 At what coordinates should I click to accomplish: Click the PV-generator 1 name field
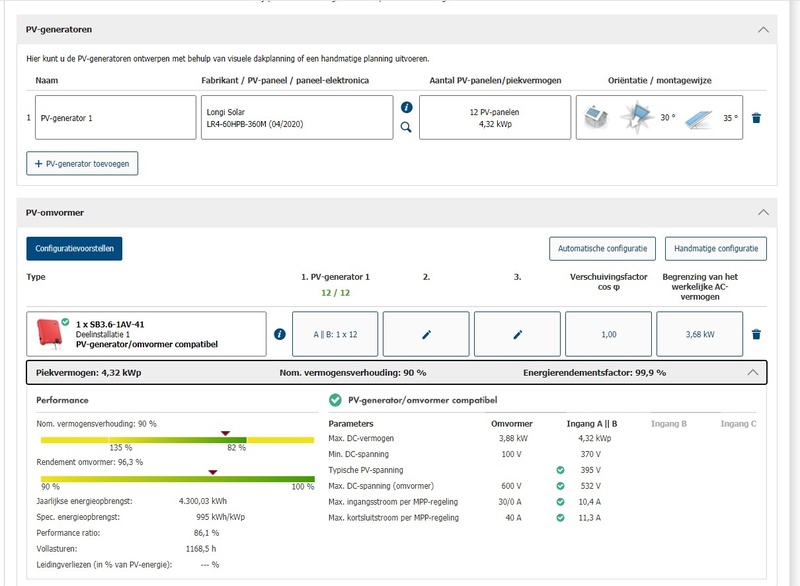(115, 118)
